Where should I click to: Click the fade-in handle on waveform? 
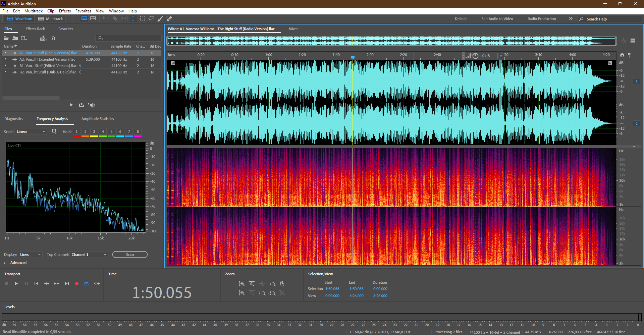[x=173, y=63]
